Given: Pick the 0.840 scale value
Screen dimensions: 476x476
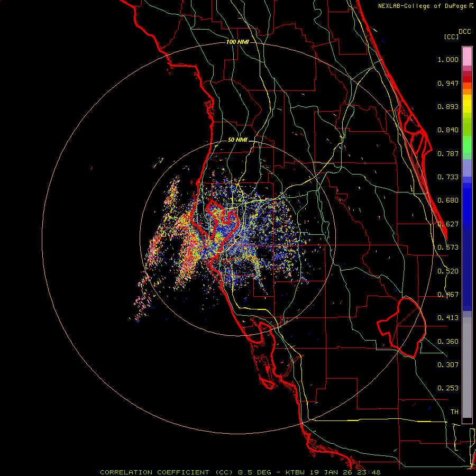Looking at the screenshot, I should 448,130.
